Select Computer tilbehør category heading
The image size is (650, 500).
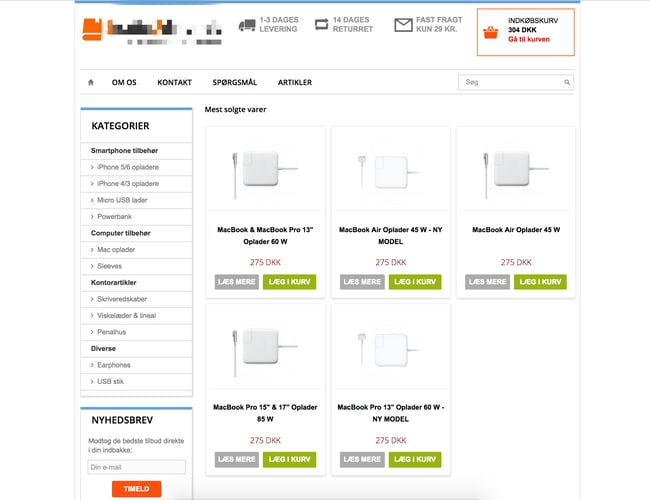tap(121, 233)
